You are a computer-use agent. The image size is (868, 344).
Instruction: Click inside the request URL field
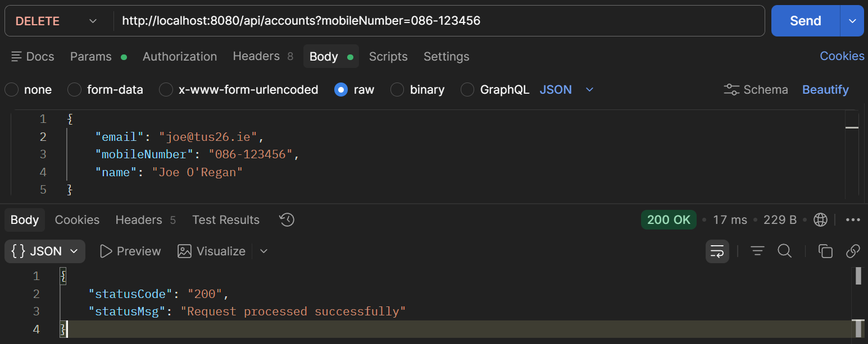point(438,21)
